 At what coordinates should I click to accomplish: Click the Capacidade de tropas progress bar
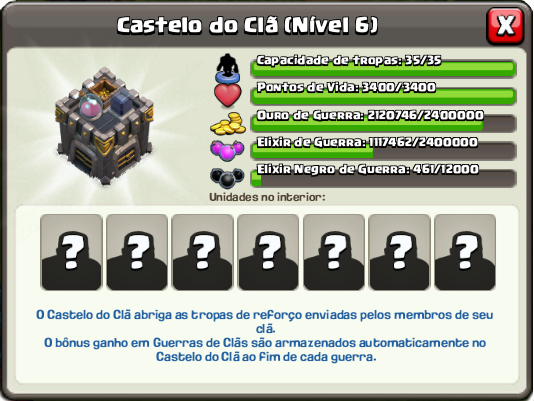pos(383,69)
